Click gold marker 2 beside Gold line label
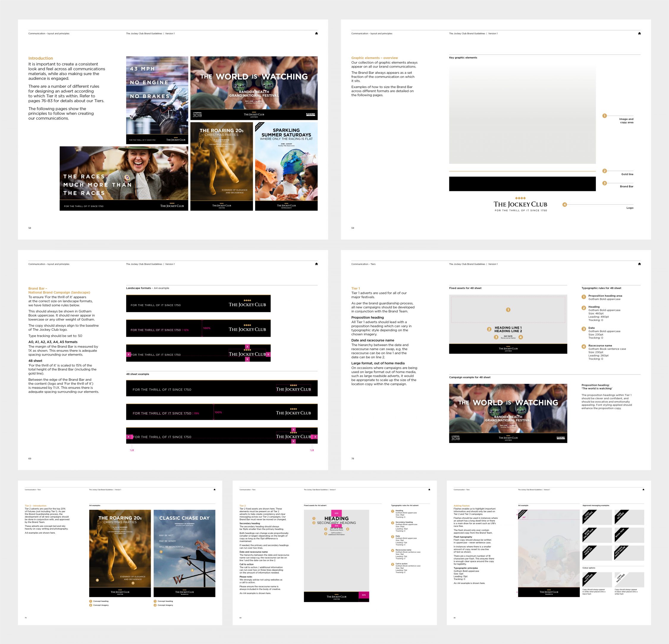Image resolution: width=669 pixels, height=644 pixels. 604,171
